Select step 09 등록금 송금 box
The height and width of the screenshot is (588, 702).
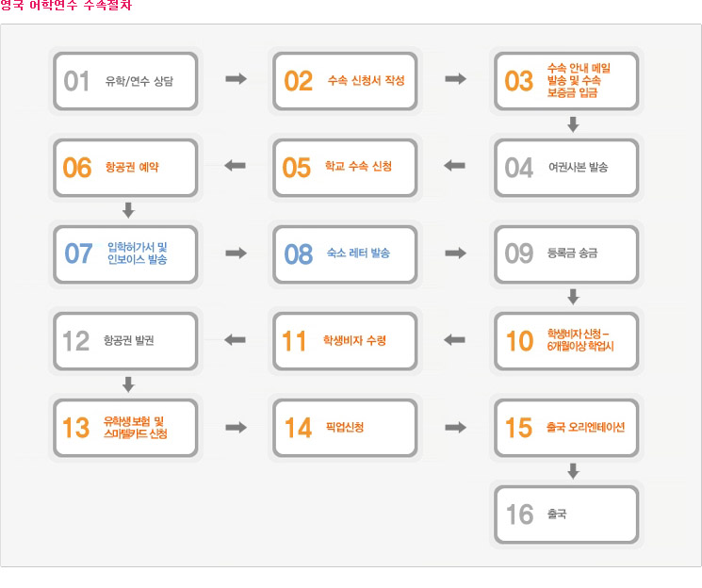[x=566, y=254]
